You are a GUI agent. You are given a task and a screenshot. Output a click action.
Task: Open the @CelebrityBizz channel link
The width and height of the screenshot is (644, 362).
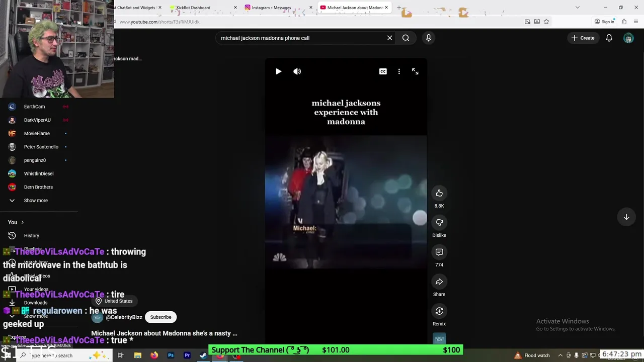(x=124, y=317)
